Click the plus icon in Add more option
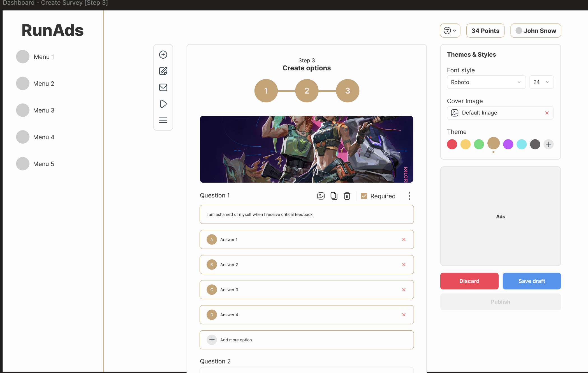 point(212,340)
